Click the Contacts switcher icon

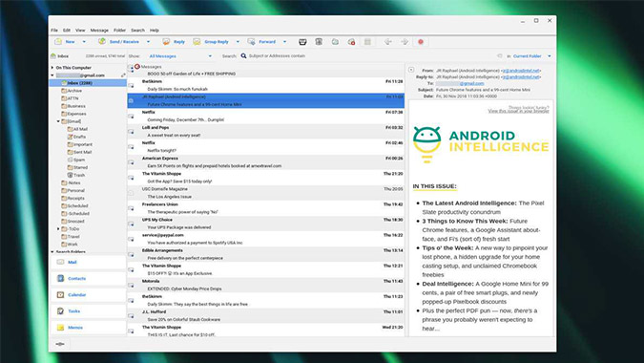point(60,278)
